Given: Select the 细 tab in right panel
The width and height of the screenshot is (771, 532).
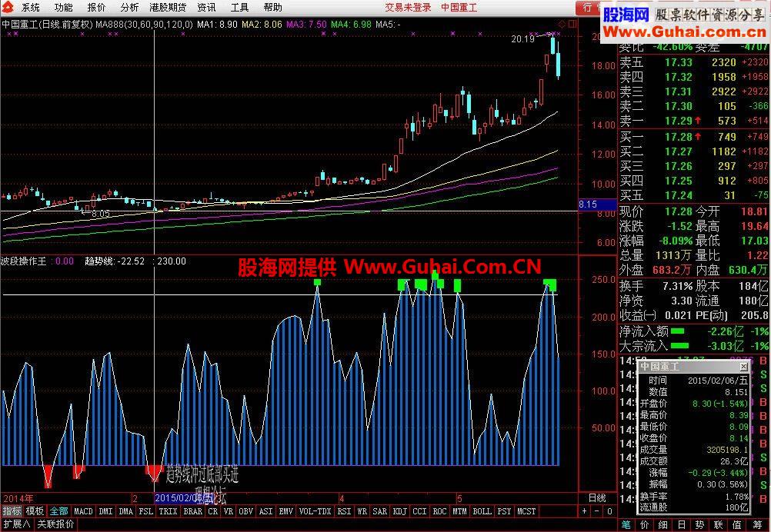Looking at the screenshot, I should pos(664,525).
